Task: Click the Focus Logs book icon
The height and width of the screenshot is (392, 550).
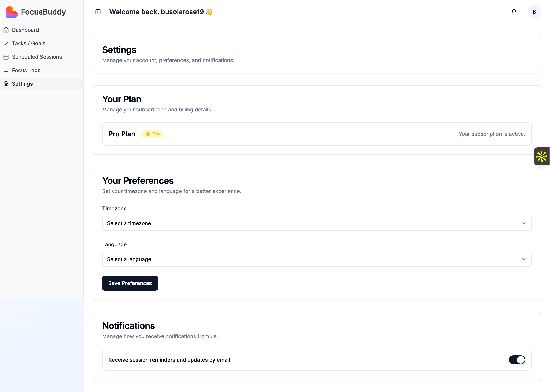Action: tap(6, 71)
